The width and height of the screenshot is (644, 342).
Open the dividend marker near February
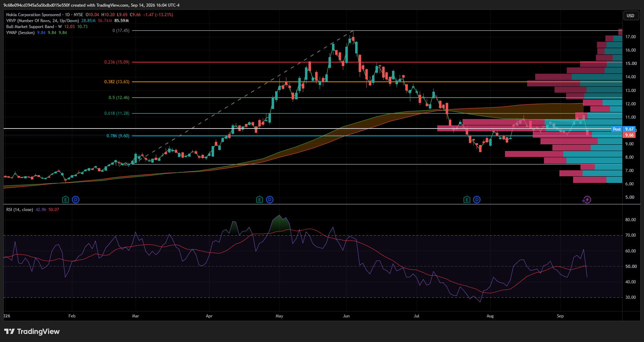75,200
